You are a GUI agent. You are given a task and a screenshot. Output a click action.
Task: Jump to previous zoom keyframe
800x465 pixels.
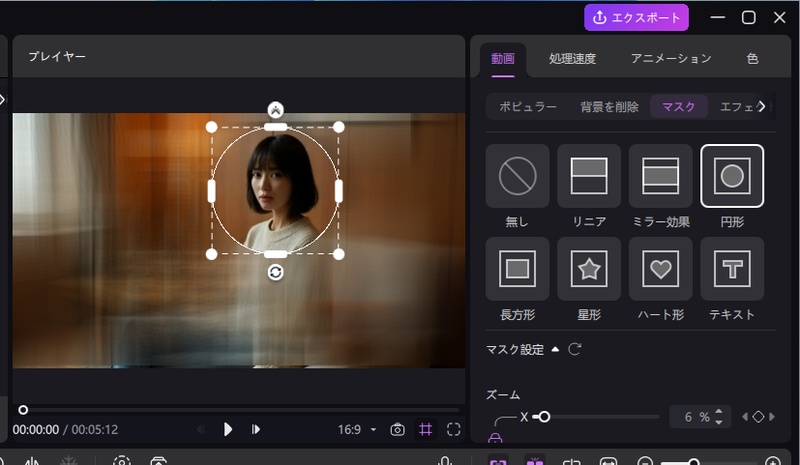(x=745, y=417)
